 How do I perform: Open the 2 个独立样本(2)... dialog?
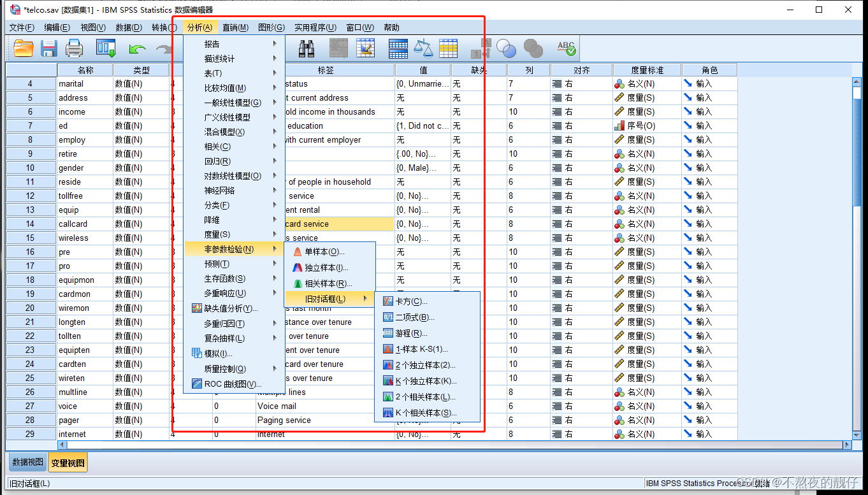coord(427,365)
